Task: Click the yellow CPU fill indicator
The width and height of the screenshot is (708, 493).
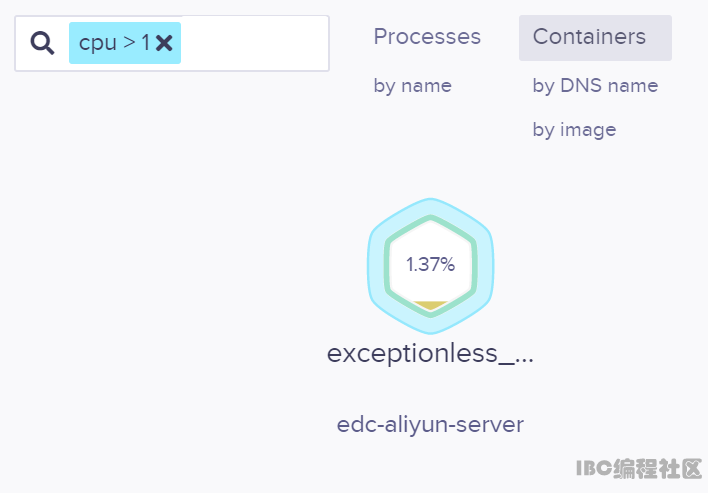Action: pyautogui.click(x=430, y=305)
